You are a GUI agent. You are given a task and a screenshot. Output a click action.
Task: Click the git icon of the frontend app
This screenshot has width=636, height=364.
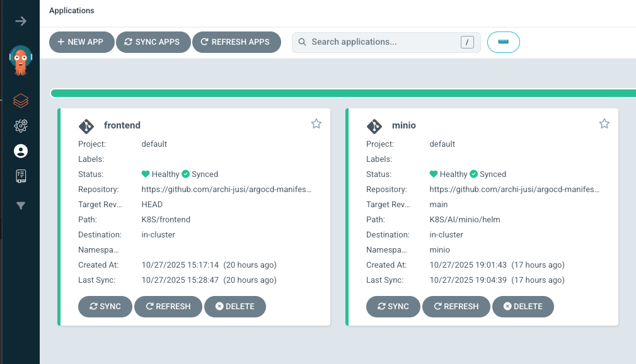pos(86,126)
